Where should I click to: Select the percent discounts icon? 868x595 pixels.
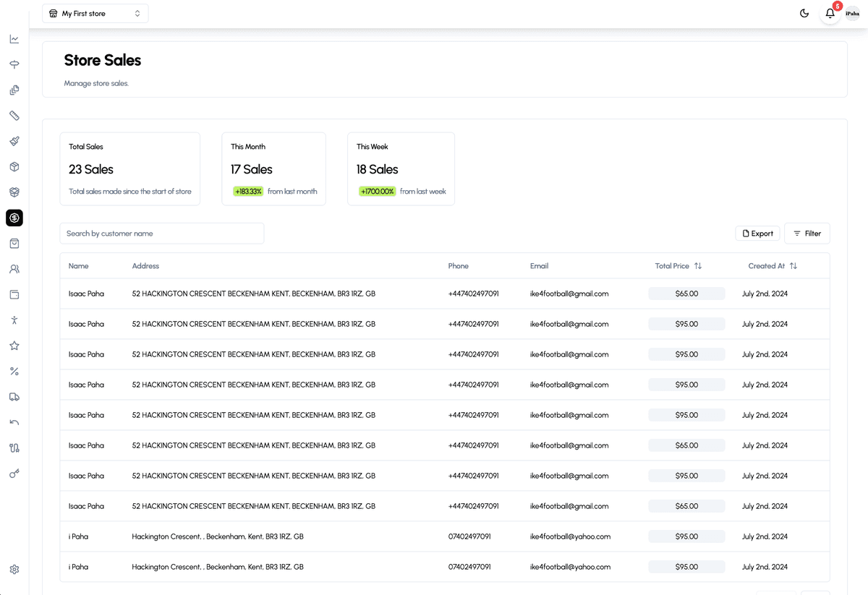[14, 371]
